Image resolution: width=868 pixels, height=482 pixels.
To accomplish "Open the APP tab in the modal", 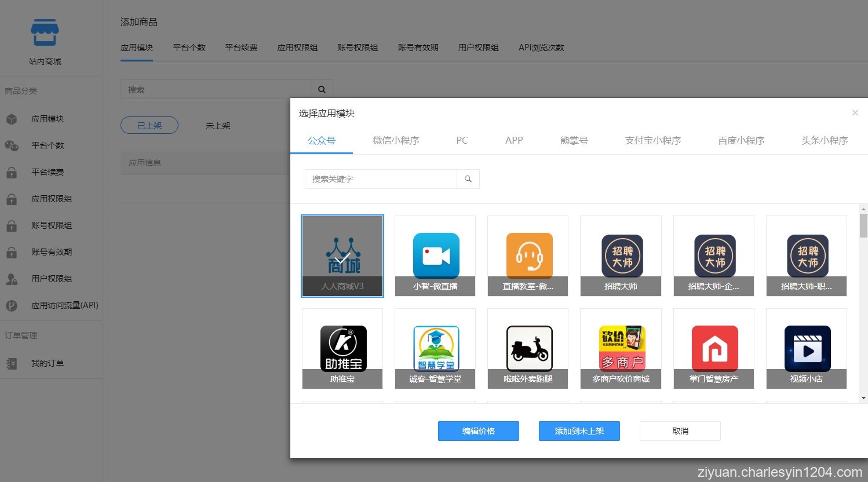I will coord(513,140).
